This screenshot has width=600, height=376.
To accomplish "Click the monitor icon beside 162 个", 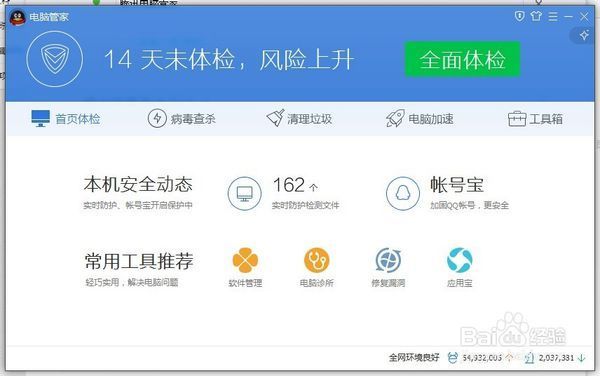I will (x=245, y=194).
